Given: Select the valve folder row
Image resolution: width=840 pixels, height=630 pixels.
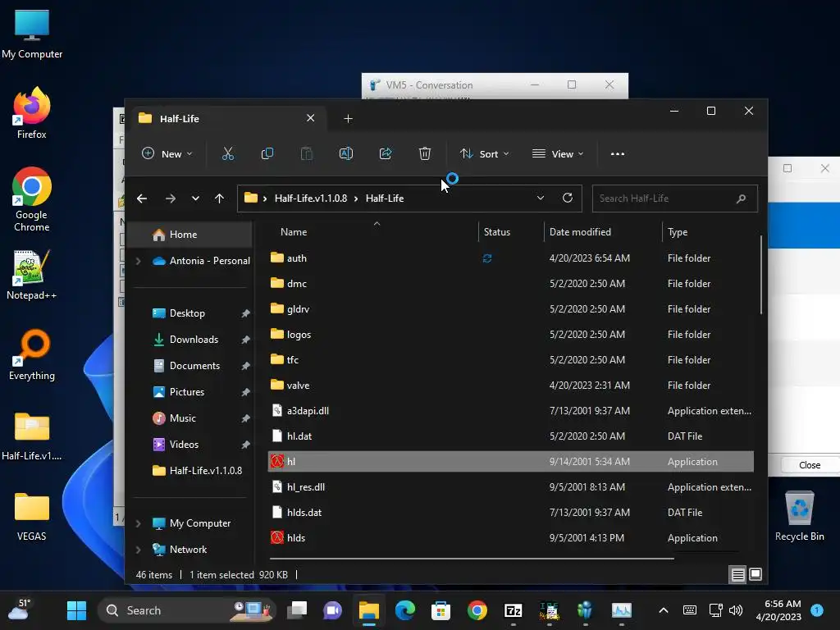Looking at the screenshot, I should point(510,386).
